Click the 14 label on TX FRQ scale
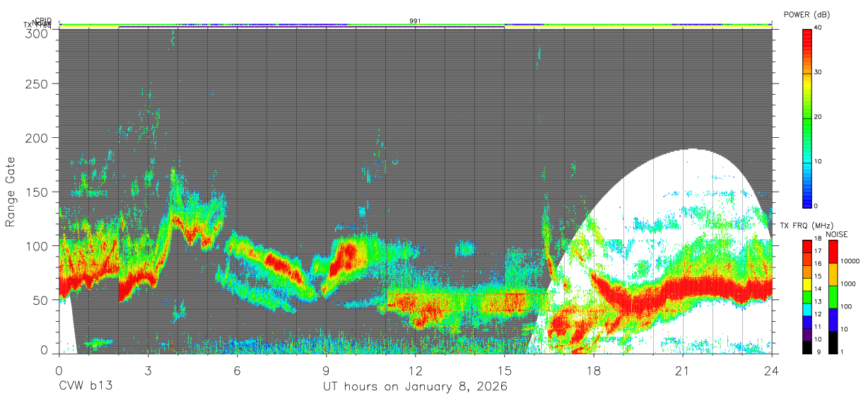This screenshot has height=401, width=868. pyautogui.click(x=816, y=289)
